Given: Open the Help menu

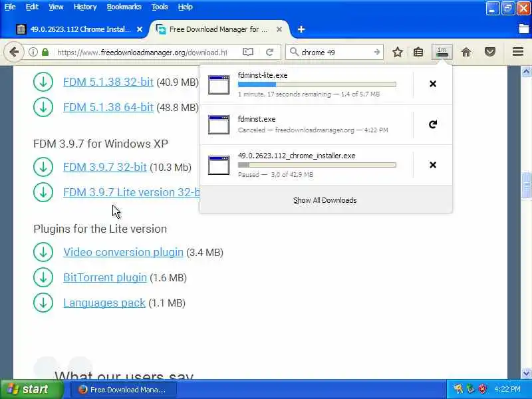Looking at the screenshot, I should [186, 7].
